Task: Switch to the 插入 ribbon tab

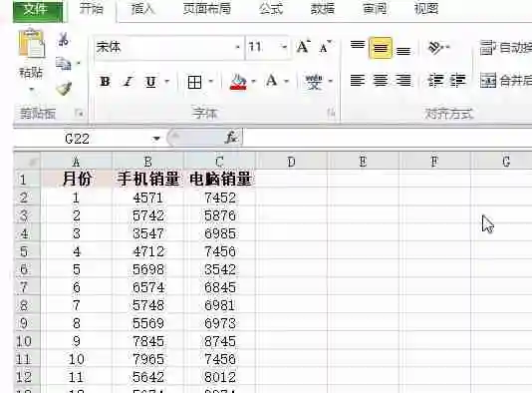Action: coord(142,9)
